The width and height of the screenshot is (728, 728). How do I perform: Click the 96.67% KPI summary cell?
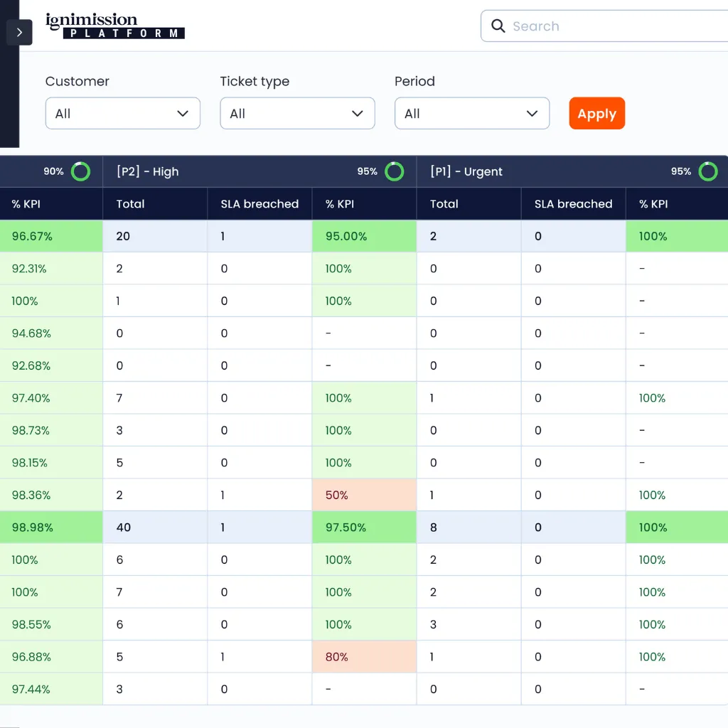pyautogui.click(x=51, y=236)
